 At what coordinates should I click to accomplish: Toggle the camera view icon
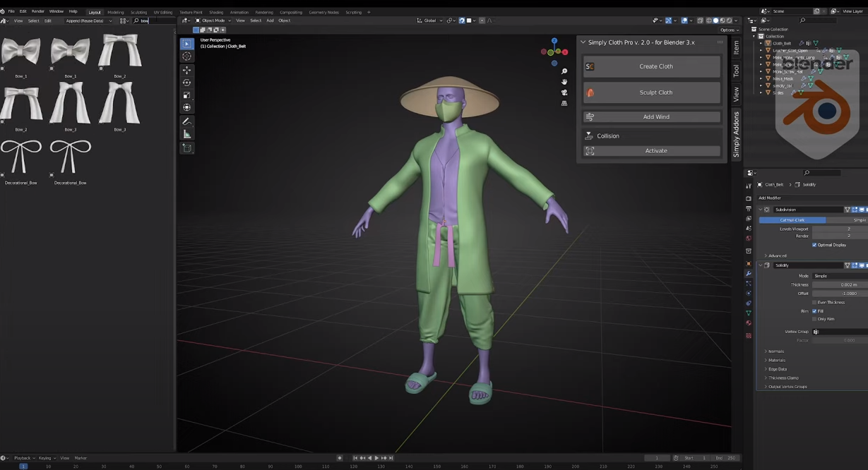pos(564,92)
